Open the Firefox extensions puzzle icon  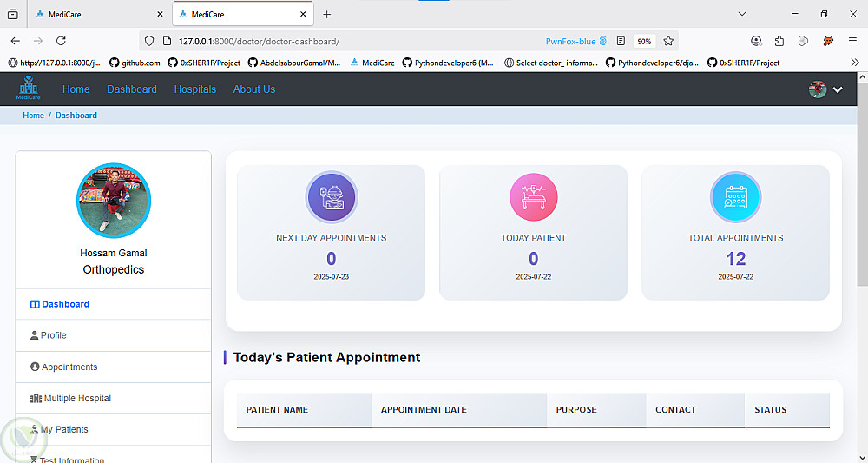pos(779,41)
